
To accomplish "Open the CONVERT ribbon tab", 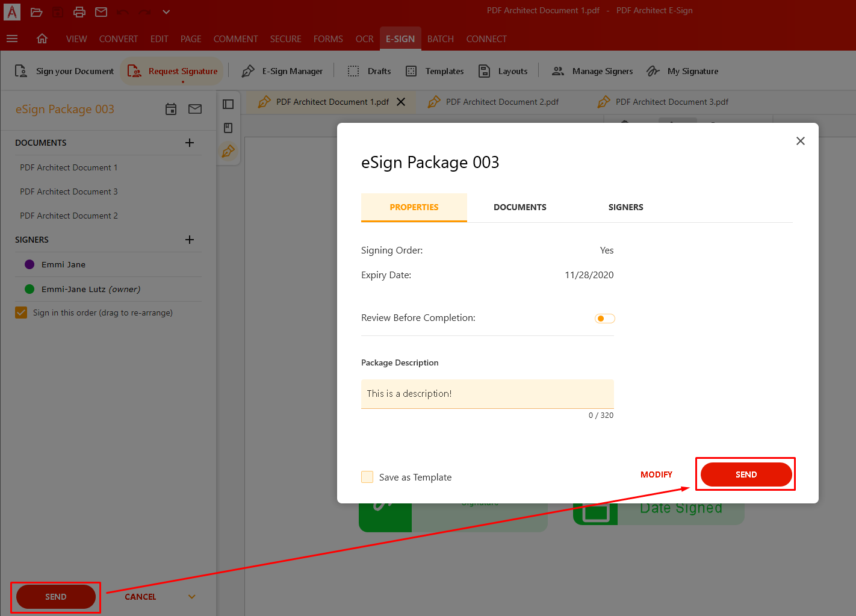I will tap(119, 39).
